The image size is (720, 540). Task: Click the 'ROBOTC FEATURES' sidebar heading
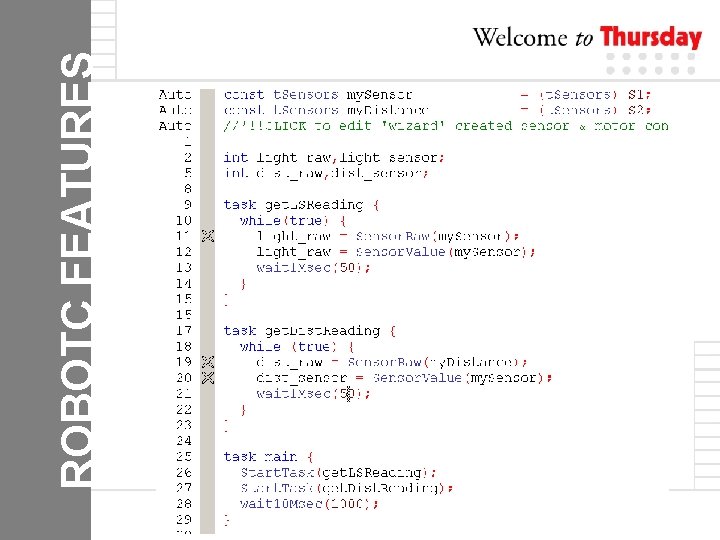pyautogui.click(x=75, y=270)
